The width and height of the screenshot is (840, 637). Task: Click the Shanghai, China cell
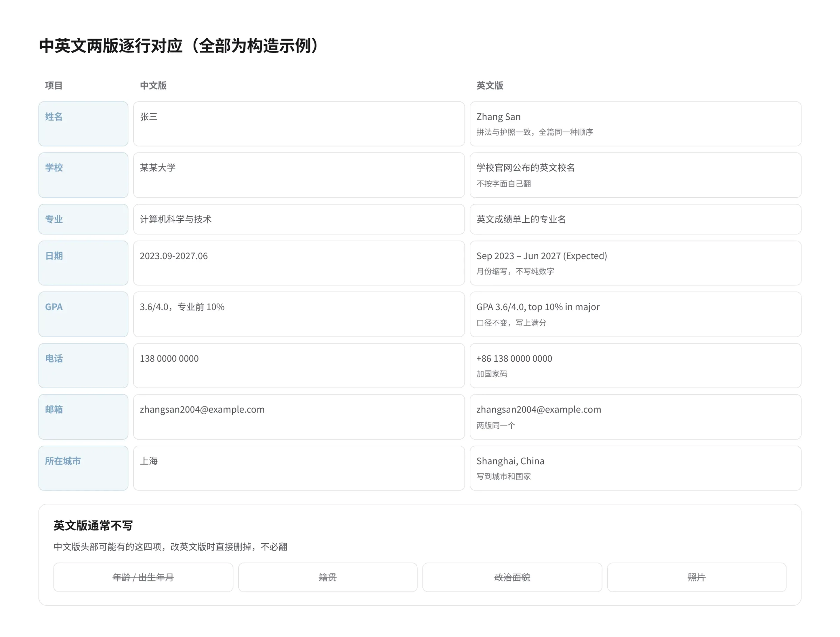(635, 468)
